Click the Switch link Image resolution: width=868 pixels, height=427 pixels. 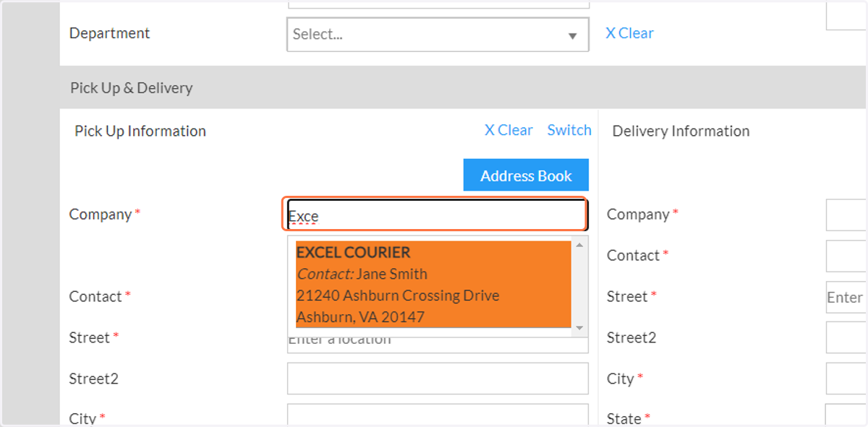click(x=569, y=130)
